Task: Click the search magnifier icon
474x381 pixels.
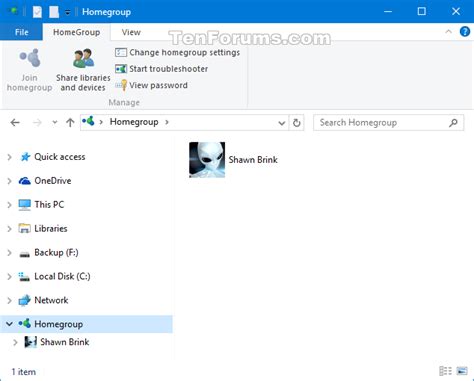Action: click(453, 123)
